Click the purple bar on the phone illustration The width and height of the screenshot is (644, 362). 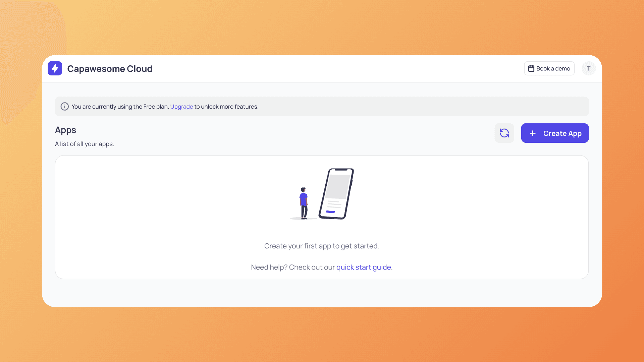pyautogui.click(x=331, y=212)
